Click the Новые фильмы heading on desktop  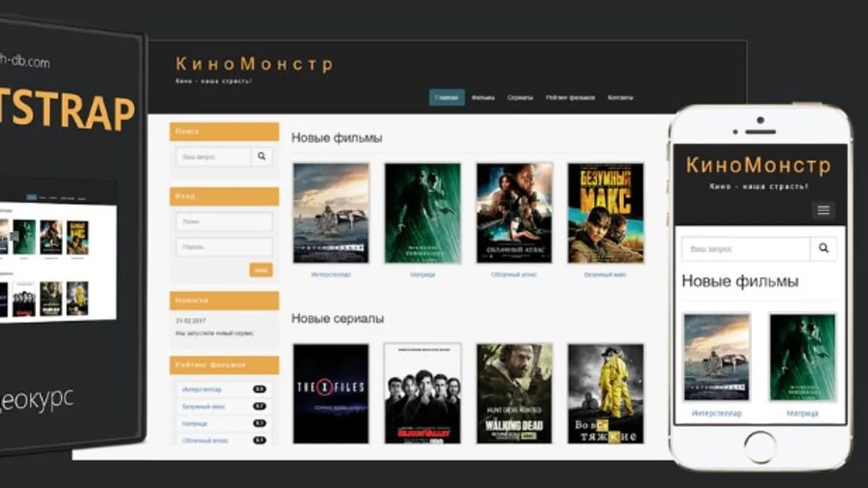tap(337, 137)
